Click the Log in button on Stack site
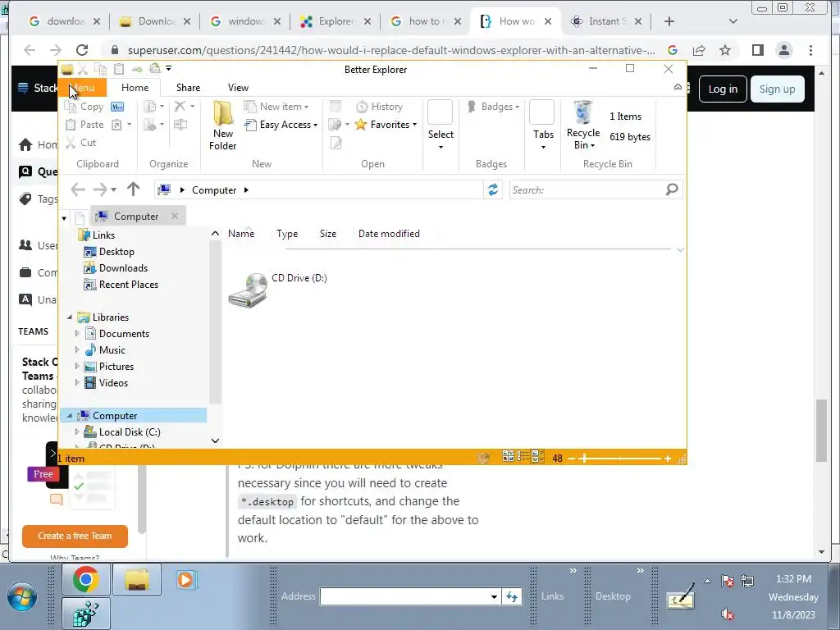 tap(723, 89)
